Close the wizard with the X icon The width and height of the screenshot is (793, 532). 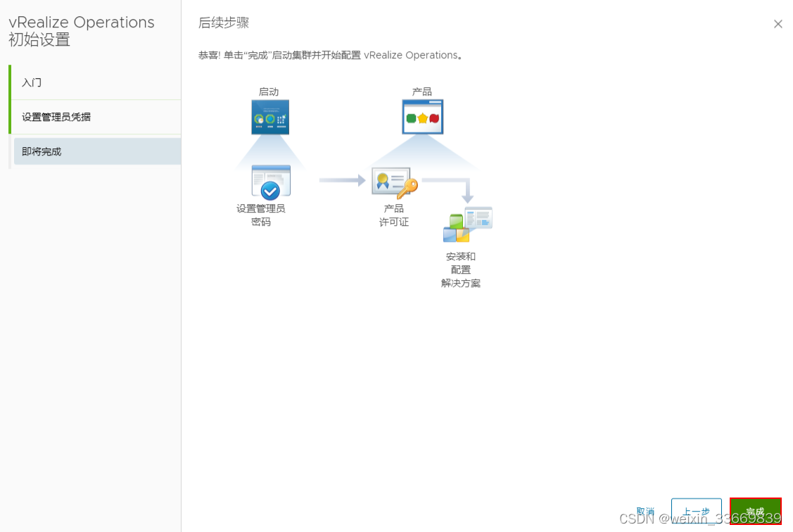click(x=778, y=24)
